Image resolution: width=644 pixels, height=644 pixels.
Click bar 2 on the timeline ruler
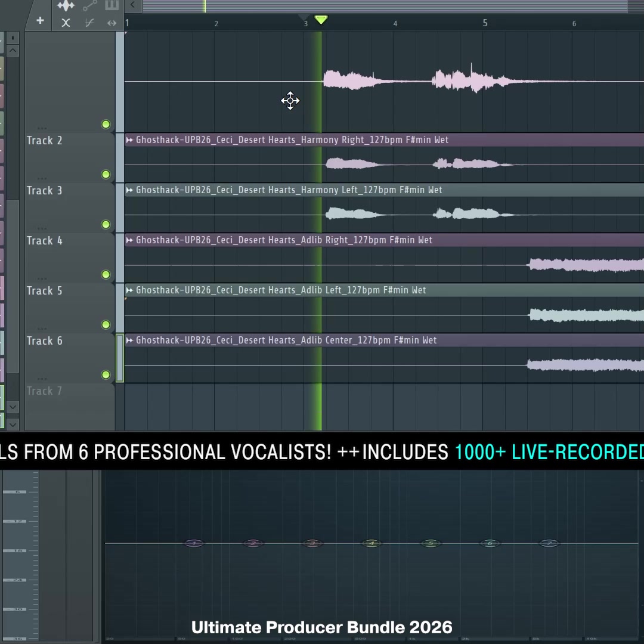[216, 24]
